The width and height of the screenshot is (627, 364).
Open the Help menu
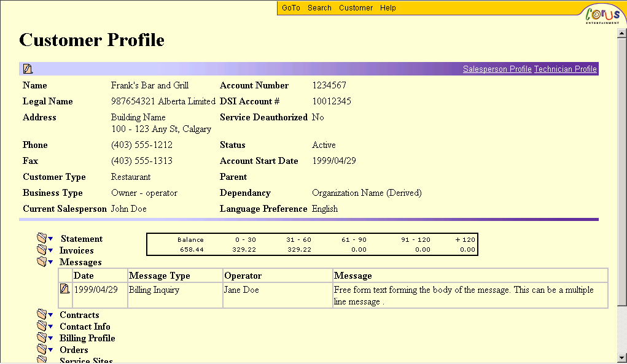click(x=387, y=8)
